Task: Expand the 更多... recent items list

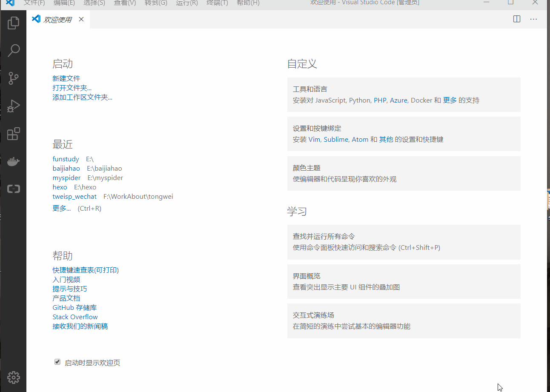Action: point(62,208)
